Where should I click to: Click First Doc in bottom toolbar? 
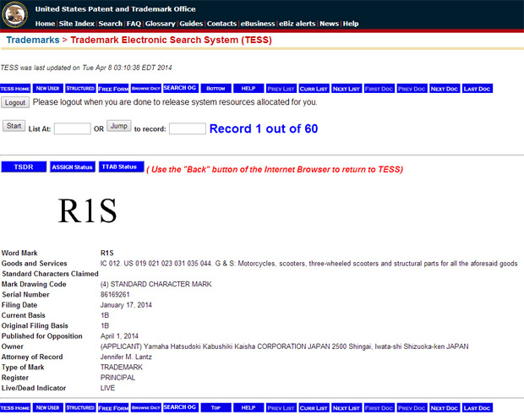[x=379, y=407]
